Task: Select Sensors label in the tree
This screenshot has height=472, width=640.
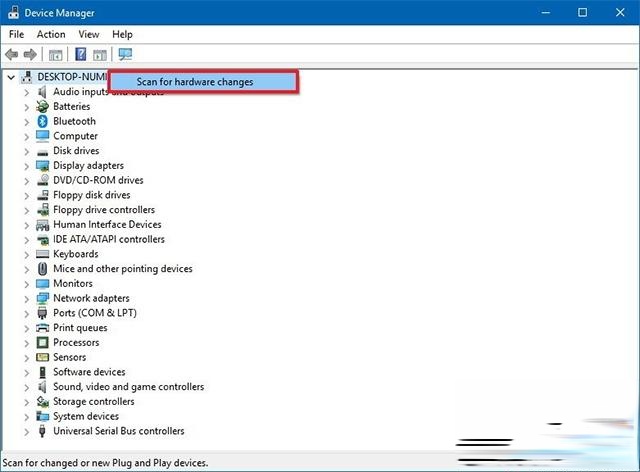Action: 70,357
